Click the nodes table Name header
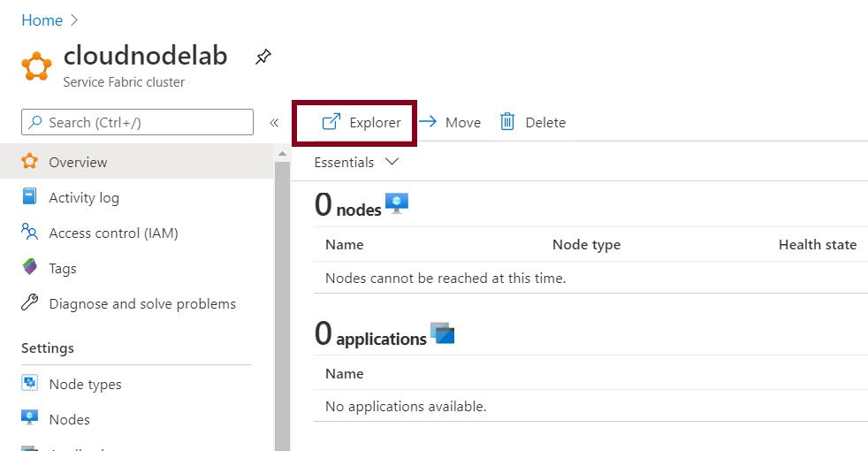This screenshot has width=868, height=451. pos(345,245)
